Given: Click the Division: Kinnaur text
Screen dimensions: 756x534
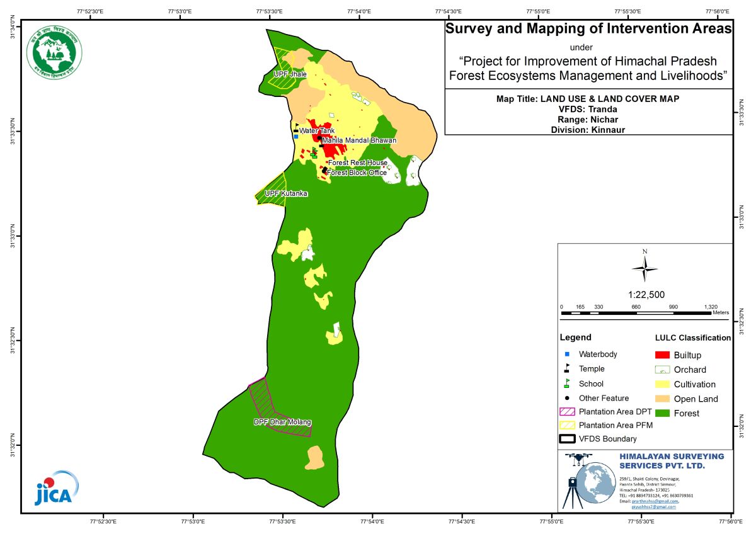Looking at the screenshot, I should (588, 129).
